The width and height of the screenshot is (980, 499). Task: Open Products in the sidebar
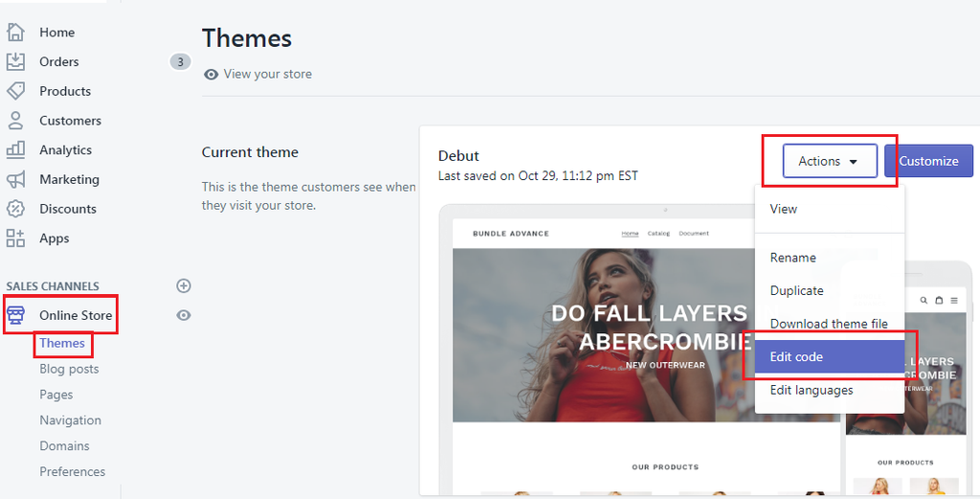[65, 91]
